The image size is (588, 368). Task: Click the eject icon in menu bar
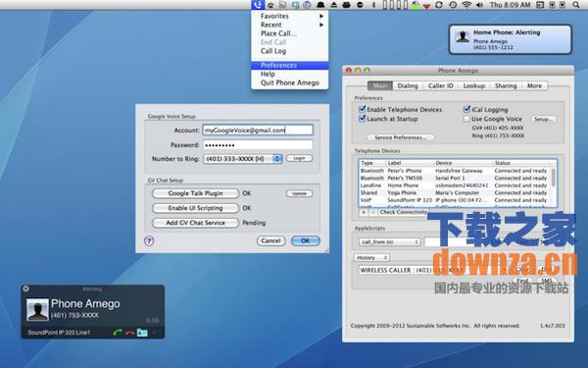pos(334,5)
